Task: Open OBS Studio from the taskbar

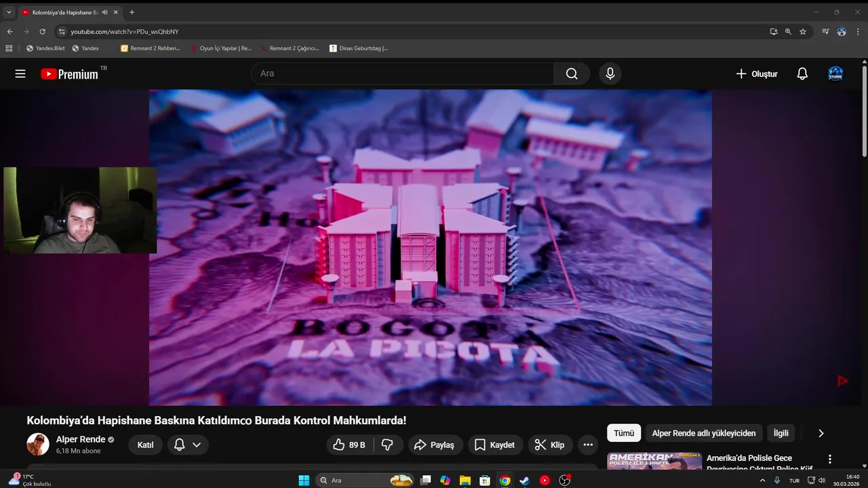Action: [565, 480]
